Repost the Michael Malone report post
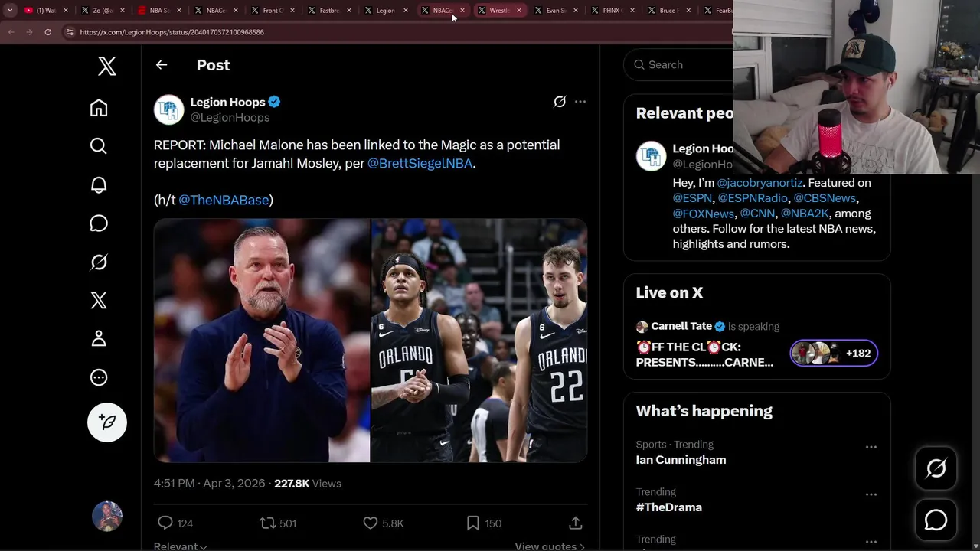Image resolution: width=980 pixels, height=551 pixels. click(x=268, y=523)
